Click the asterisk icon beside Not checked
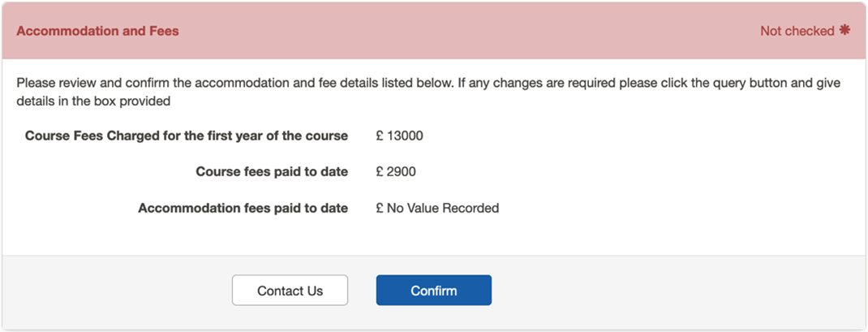This screenshot has height=332, width=868. pyautogui.click(x=844, y=31)
